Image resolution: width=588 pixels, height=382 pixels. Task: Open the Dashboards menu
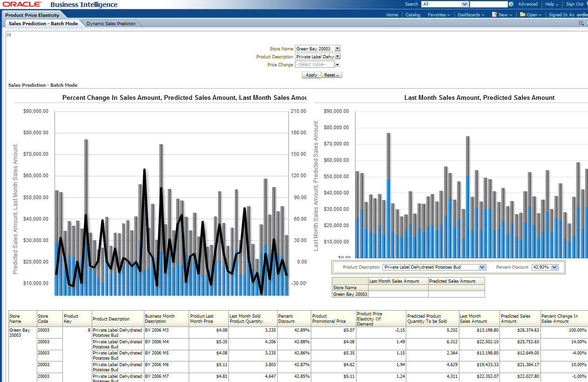[471, 15]
